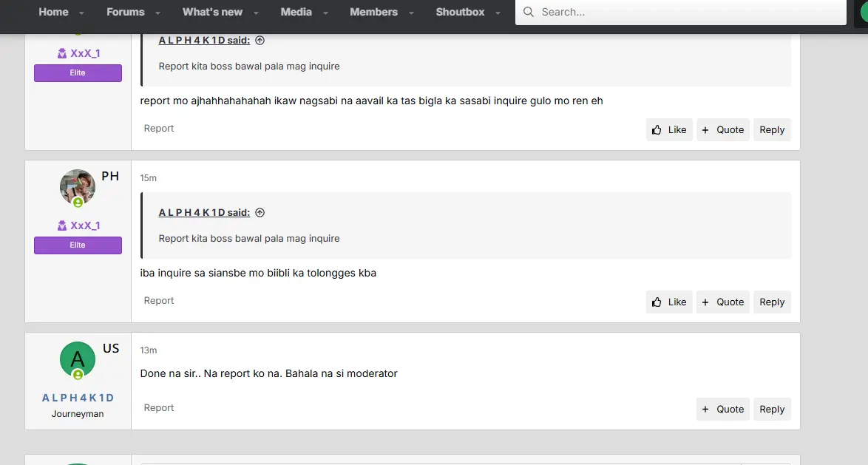868x465 pixels.
Task: Quote the post 'report mo ajhahhahahahah'
Action: pyautogui.click(x=722, y=129)
